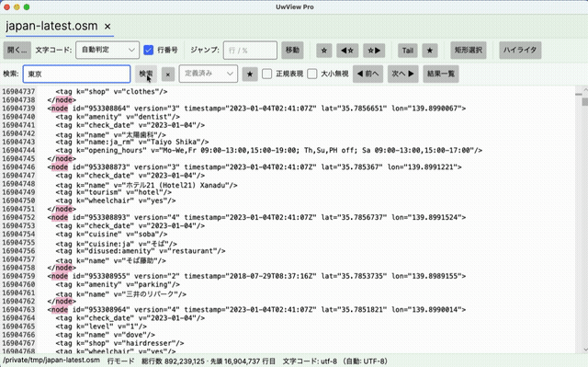The height and width of the screenshot is (367, 588).
Task: Click the tourism hotel tag line
Action: pos(114,192)
